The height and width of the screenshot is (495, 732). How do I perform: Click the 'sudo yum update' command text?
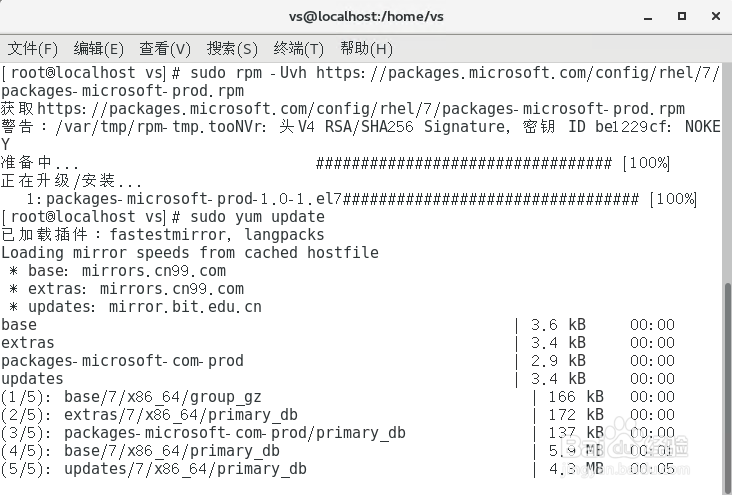tap(255, 217)
